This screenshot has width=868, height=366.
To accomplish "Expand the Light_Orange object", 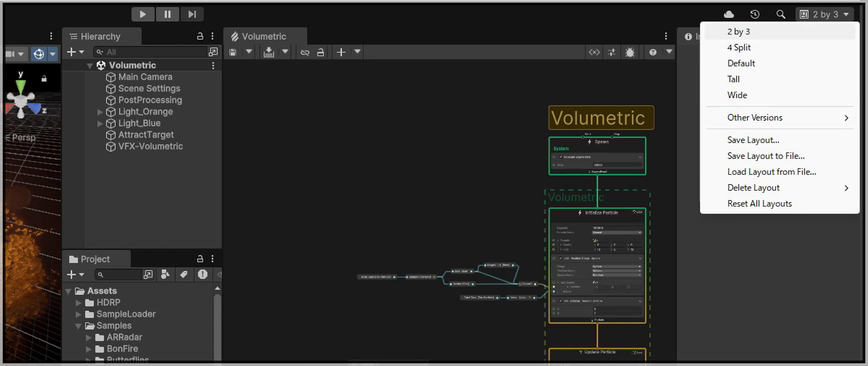I will coord(100,112).
